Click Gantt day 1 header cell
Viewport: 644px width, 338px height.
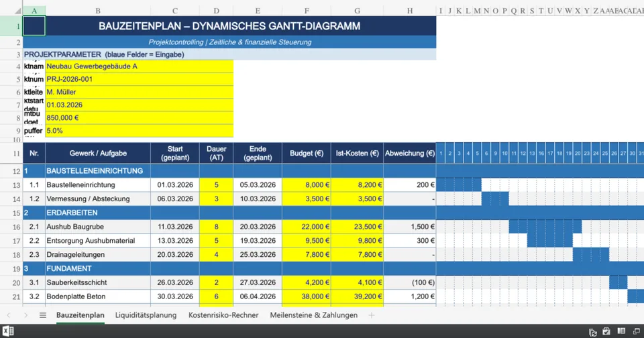[441, 153]
